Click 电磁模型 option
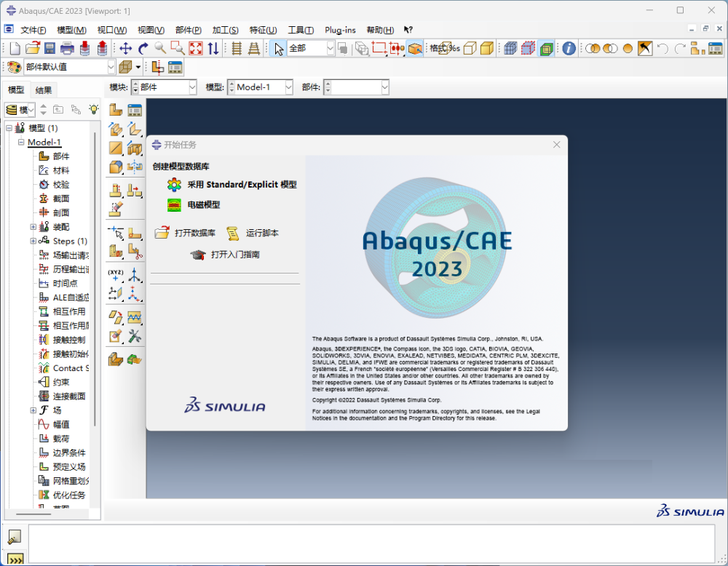The width and height of the screenshot is (728, 566). click(x=204, y=204)
